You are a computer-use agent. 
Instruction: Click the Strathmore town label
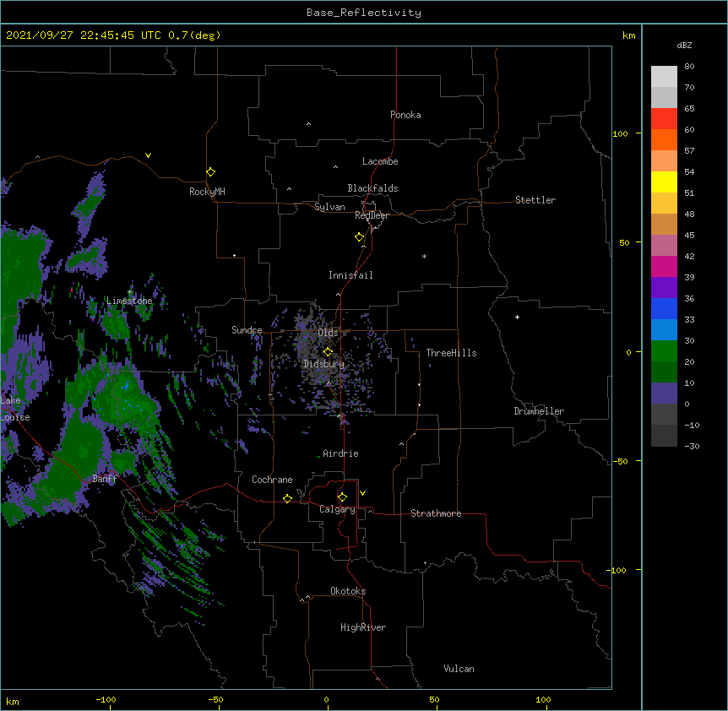click(436, 513)
